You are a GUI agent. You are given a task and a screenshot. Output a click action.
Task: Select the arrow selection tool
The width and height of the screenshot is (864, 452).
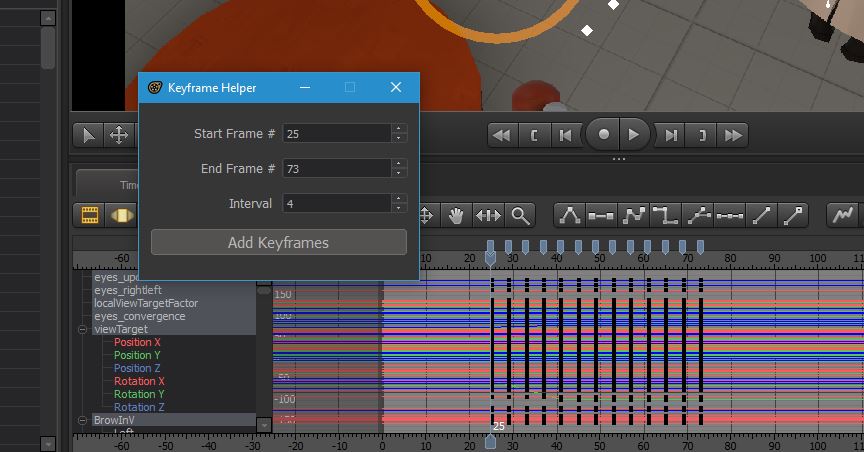point(89,135)
